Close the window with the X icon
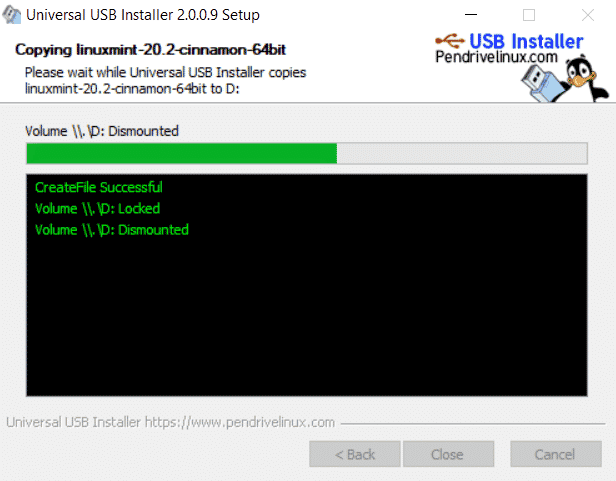The width and height of the screenshot is (616, 481). [x=588, y=15]
